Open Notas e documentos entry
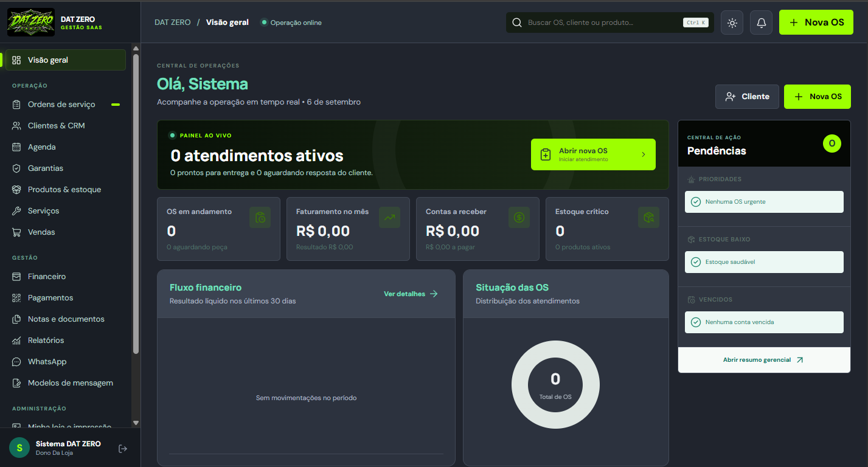This screenshot has height=467, width=868. (x=66, y=319)
